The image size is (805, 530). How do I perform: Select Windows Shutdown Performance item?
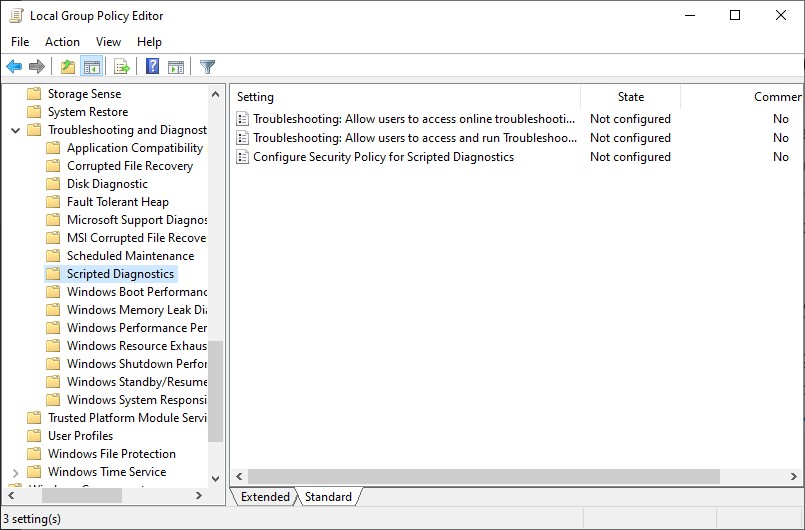point(137,364)
